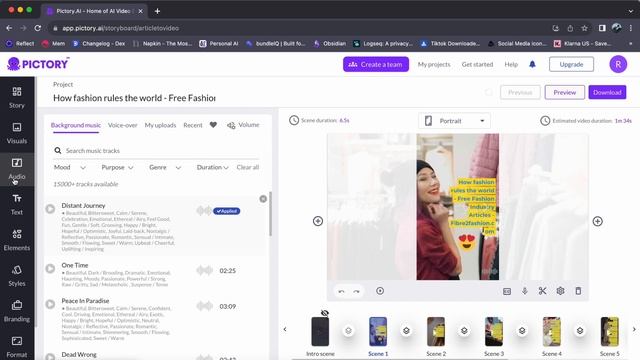The image size is (640, 360).
Task: Open transition icon between Scene 1 and Scene 2
Action: coord(406,331)
